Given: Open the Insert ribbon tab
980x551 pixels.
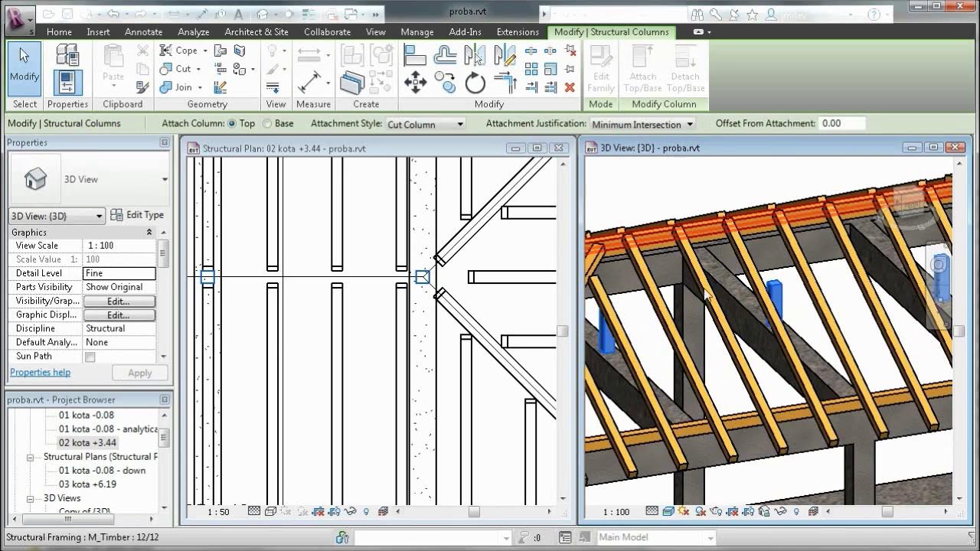Looking at the screenshot, I should pyautogui.click(x=98, y=32).
